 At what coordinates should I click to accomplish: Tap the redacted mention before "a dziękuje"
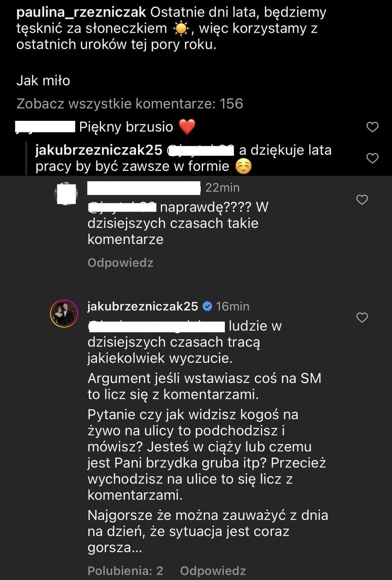click(x=201, y=150)
